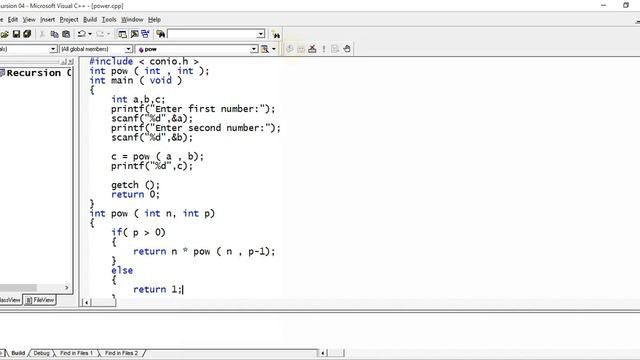The height and width of the screenshot is (360, 640).
Task: Click the 'return 1;' line
Action: pos(158,289)
